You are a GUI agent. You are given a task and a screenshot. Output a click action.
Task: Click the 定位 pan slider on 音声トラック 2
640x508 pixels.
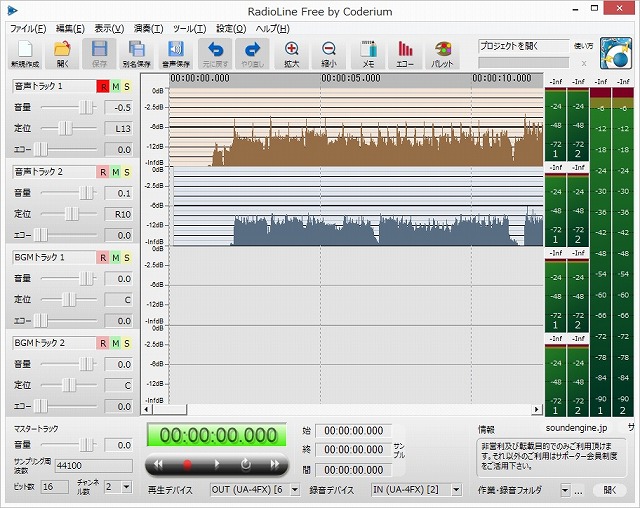pos(72,213)
